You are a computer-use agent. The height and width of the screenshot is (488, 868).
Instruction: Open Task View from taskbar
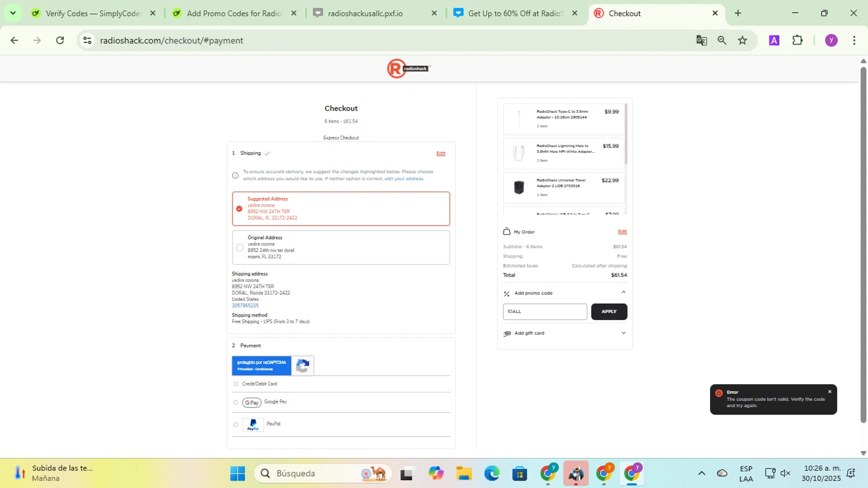407,474
